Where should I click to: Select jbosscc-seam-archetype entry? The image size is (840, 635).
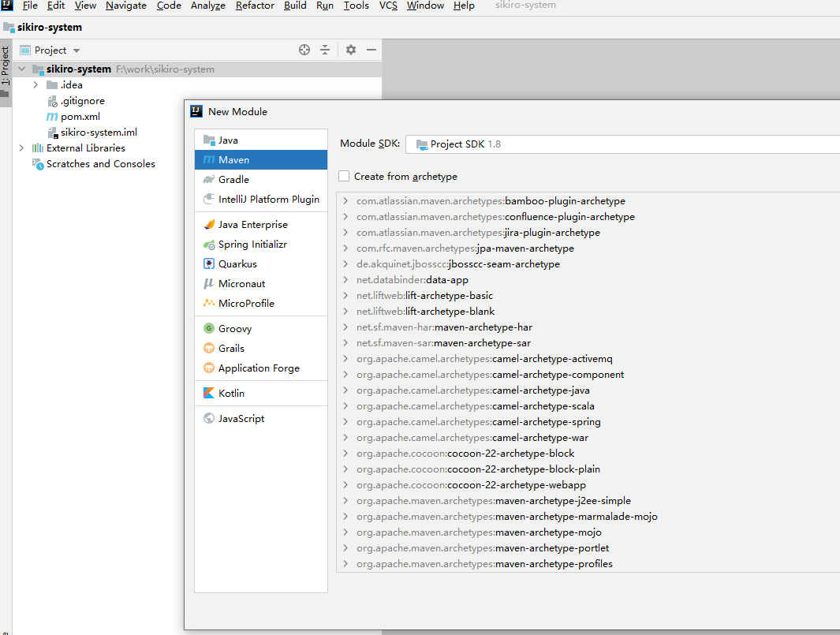pos(458,264)
